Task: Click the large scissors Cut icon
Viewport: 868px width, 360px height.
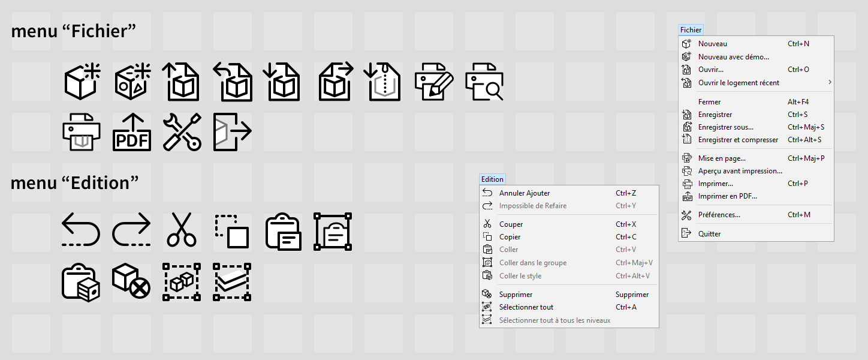Action: tap(182, 230)
